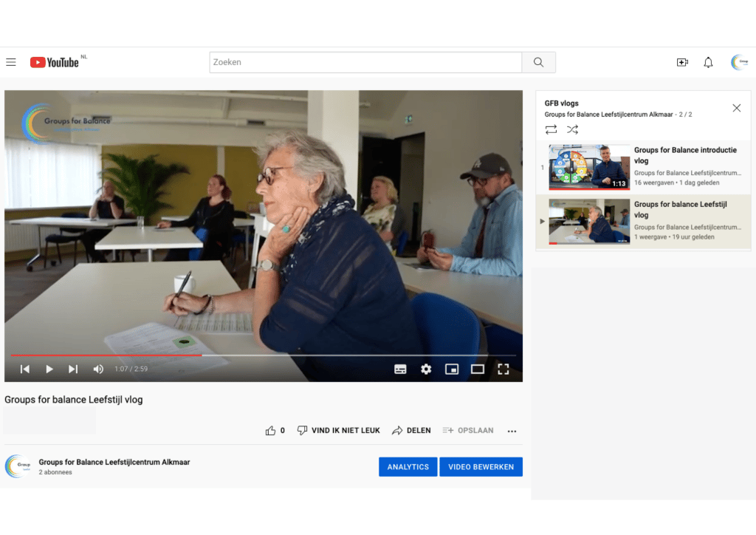Toggle subtitles on the video player
The height and width of the screenshot is (535, 756).
click(x=400, y=369)
